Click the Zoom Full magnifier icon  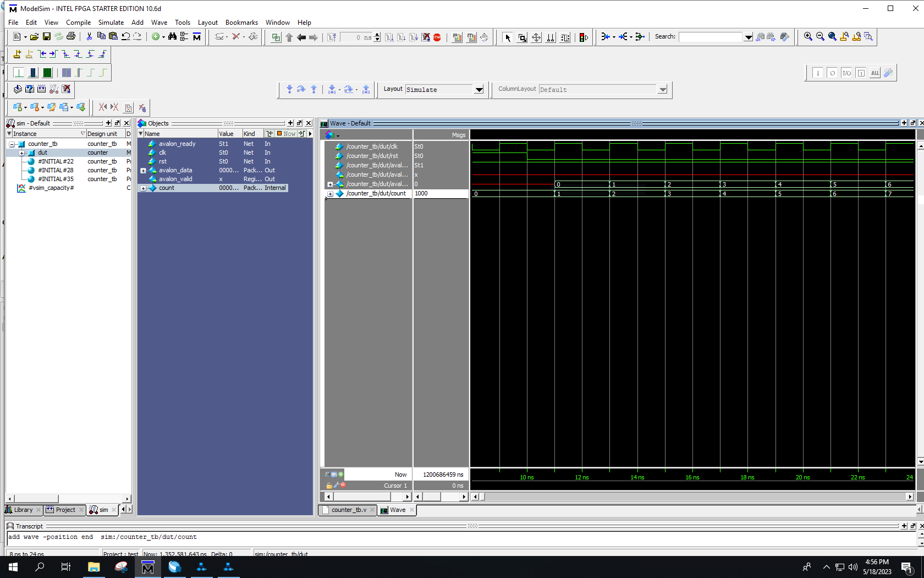point(832,37)
